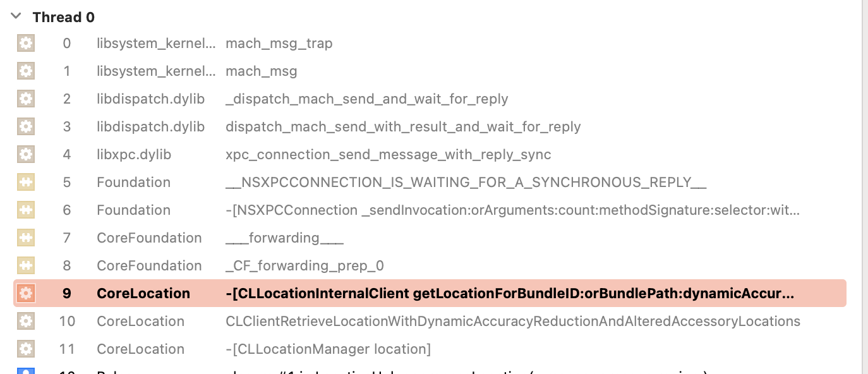
Task: Select the -[CLLocationManager location] function name
Action: pos(329,349)
